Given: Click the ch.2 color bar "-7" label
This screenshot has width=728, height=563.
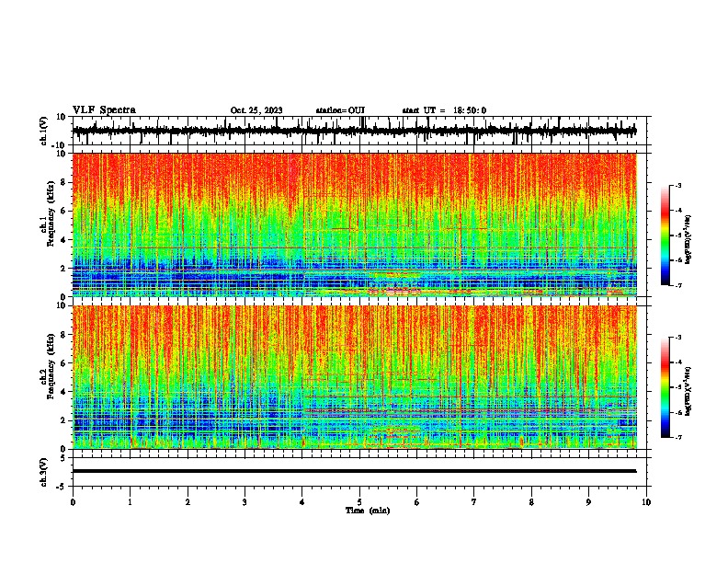Looking at the screenshot, I should pos(678,438).
